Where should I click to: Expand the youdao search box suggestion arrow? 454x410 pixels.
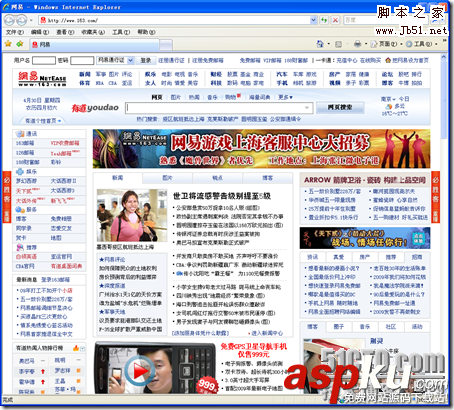coord(307,108)
